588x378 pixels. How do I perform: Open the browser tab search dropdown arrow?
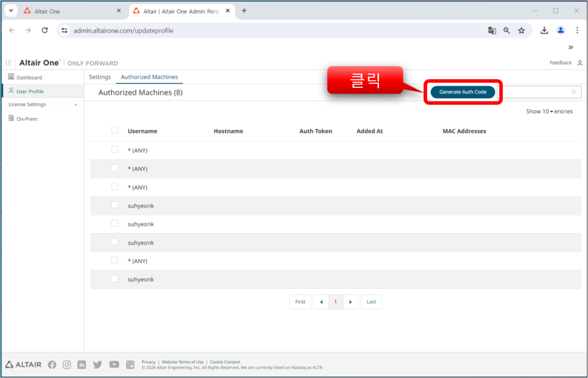(x=11, y=11)
